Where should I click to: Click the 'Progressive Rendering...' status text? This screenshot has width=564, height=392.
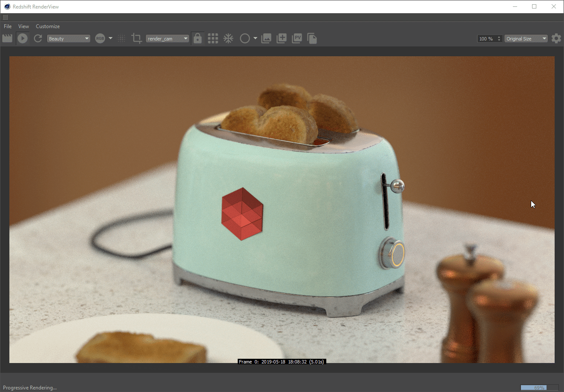pyautogui.click(x=30, y=388)
